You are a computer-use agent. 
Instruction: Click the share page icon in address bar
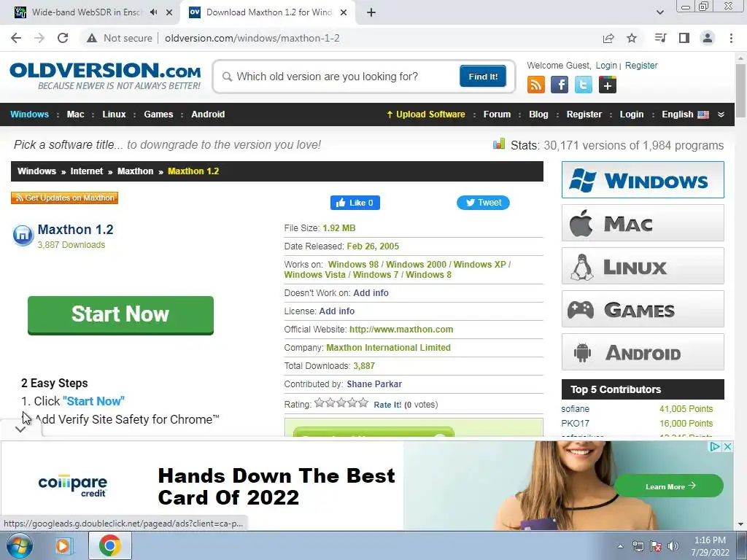608,38
